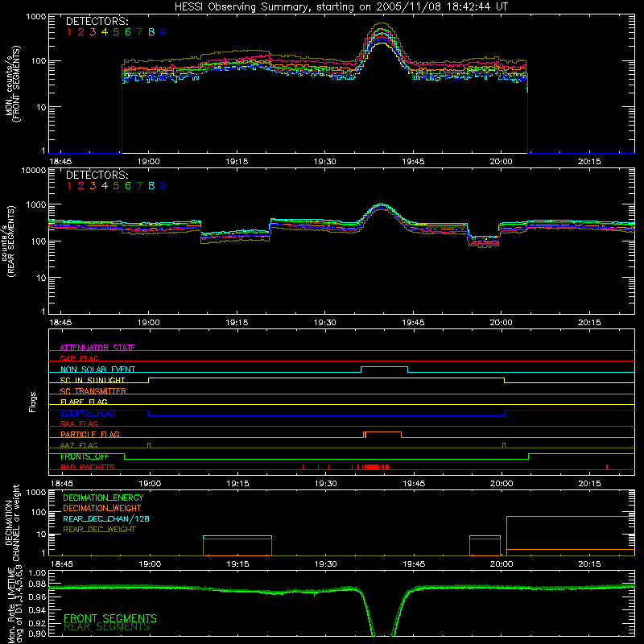Click the REAR_DEC_CHAN/128 legend entry
644x644 pixels.
(x=106, y=518)
